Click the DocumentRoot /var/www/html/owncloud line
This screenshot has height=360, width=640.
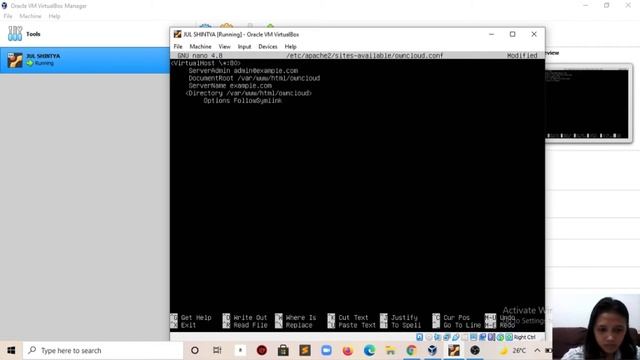click(254, 78)
